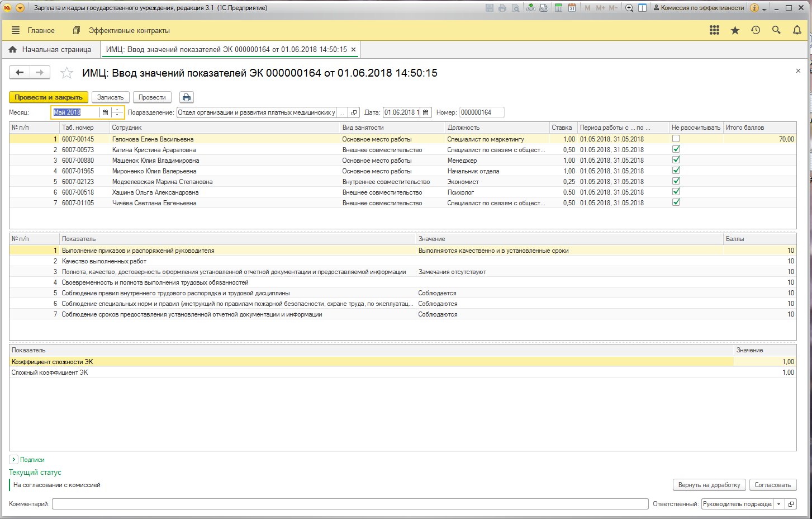Open the functions grid menu icon
Screen dimensions: 812x519
tap(714, 30)
